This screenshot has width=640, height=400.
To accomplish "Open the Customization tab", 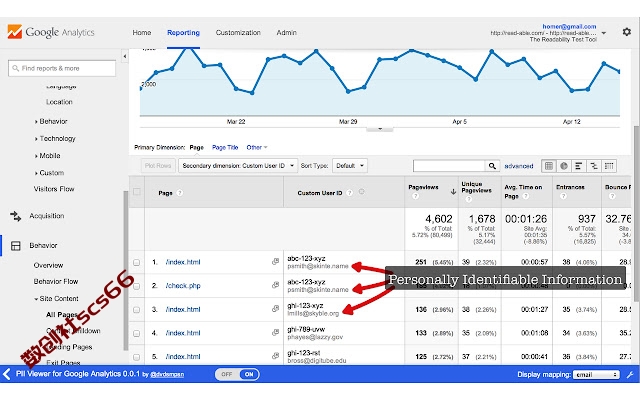I will pos(238,33).
